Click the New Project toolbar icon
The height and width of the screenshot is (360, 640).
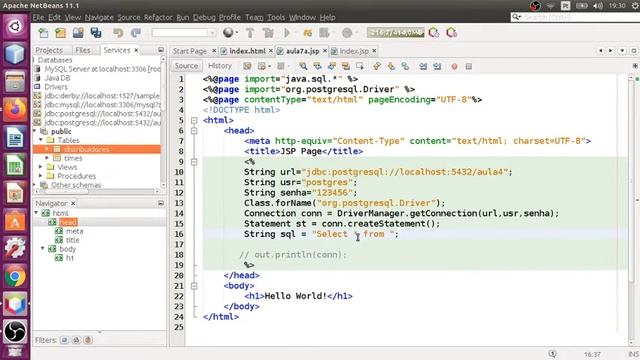tap(60, 33)
